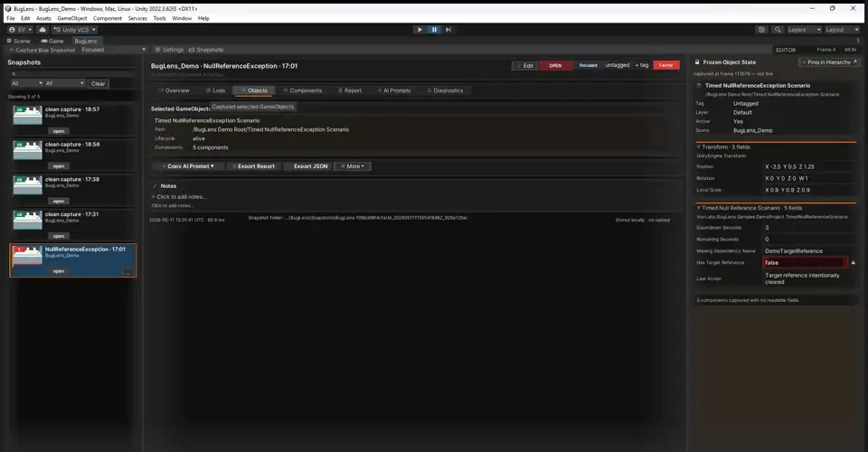Expand the Unity VCS dropdown
Viewport: 868px width, 452px height.
[x=75, y=29]
